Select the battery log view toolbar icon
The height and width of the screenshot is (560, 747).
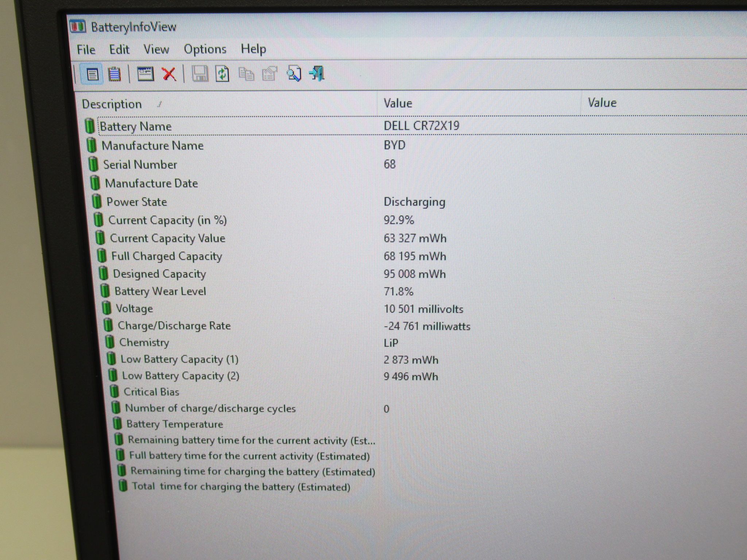(x=115, y=74)
